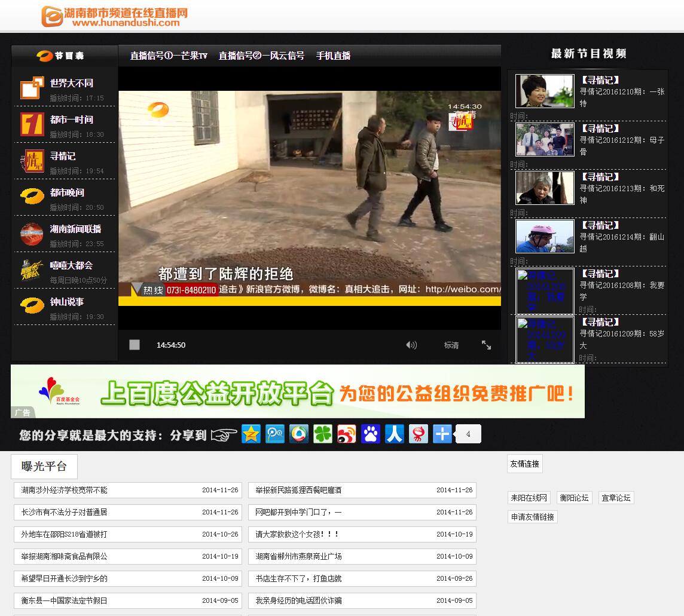Open the 湖南新闻联播 program icon
This screenshot has height=616, width=684.
[x=32, y=234]
